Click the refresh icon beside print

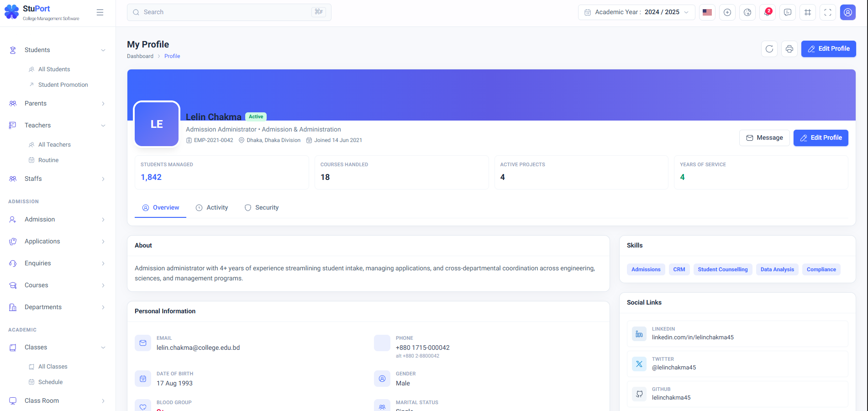[769, 49]
